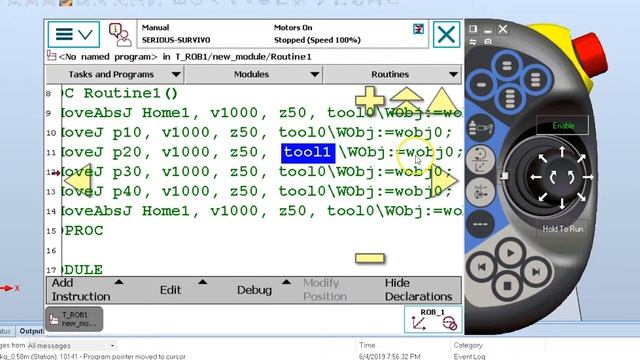Screen dimensions: 640x360
Task: Click Hide Declarations button
Action: pyautogui.click(x=418, y=290)
